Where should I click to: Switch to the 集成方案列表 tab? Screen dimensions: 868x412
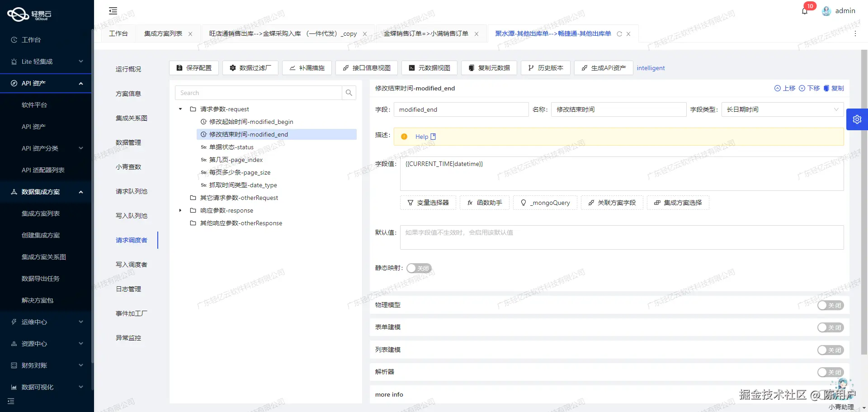tap(164, 33)
